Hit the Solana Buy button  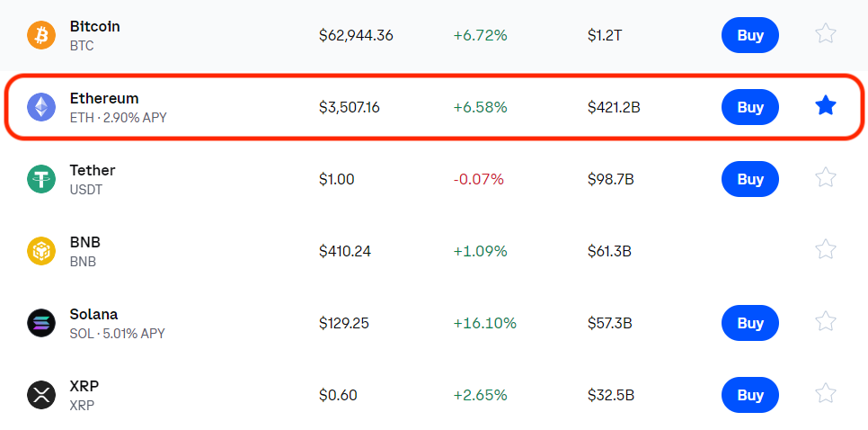click(749, 323)
